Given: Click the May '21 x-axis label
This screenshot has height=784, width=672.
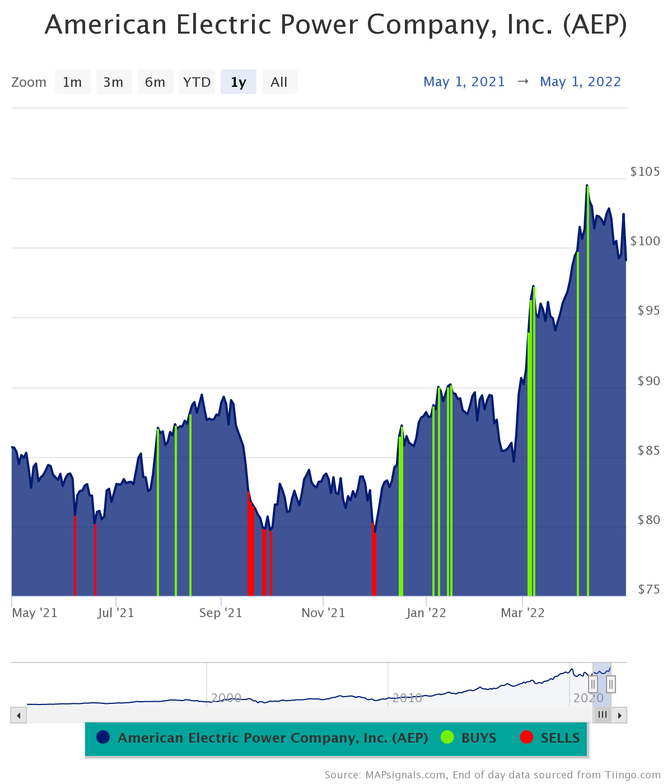Looking at the screenshot, I should click(x=35, y=613).
